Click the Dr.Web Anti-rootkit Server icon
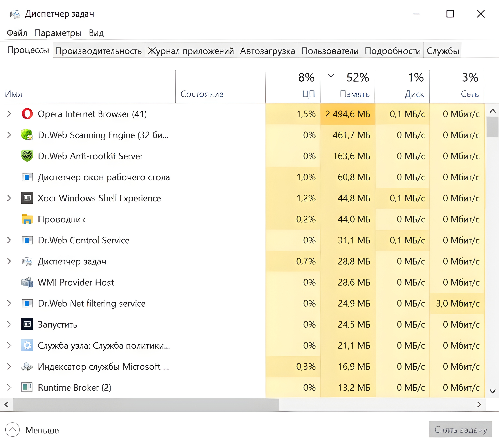This screenshot has width=499, height=448. 27,156
